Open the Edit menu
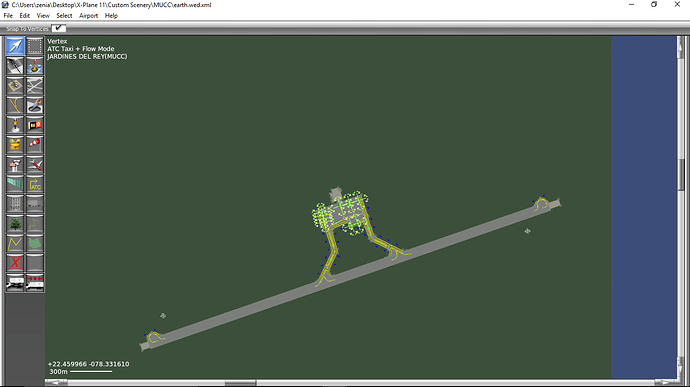Screen dimensions: 690x387 (25, 15)
